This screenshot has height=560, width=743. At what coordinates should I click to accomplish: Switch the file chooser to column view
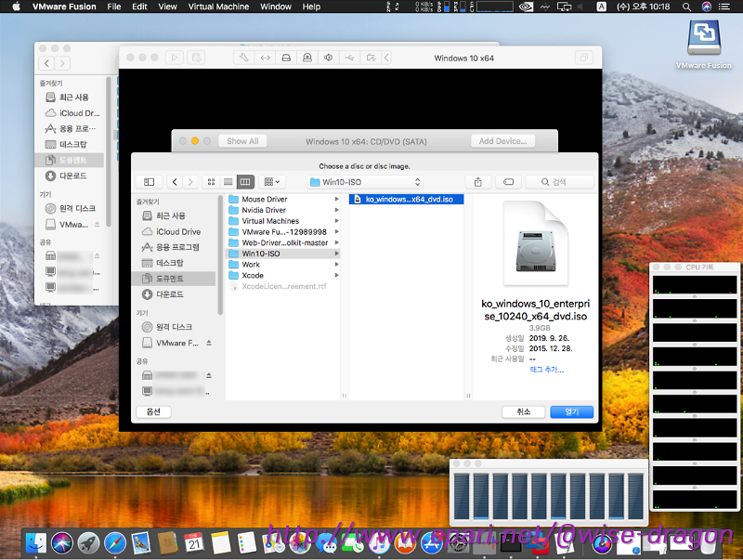[245, 182]
